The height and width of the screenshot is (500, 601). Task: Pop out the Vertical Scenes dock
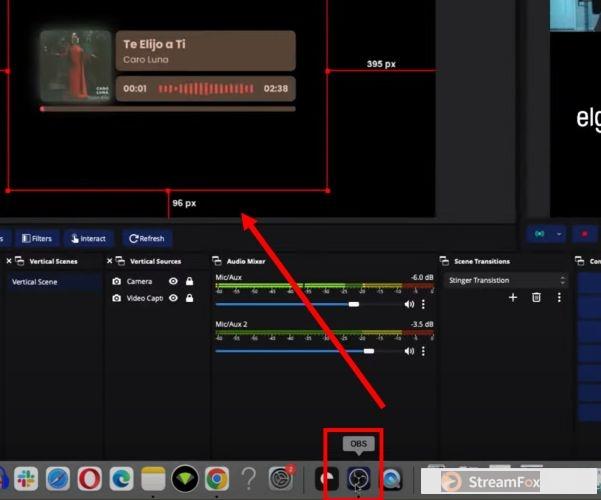tap(20, 261)
